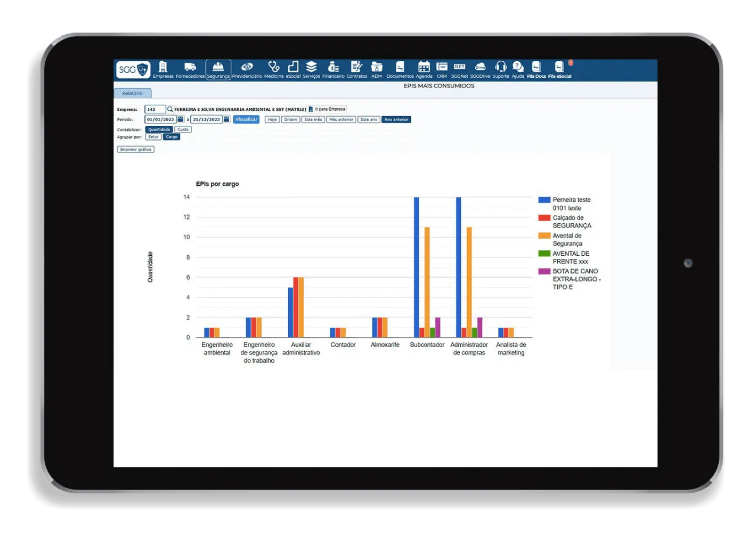Set period to Mês anterior

coord(341,119)
